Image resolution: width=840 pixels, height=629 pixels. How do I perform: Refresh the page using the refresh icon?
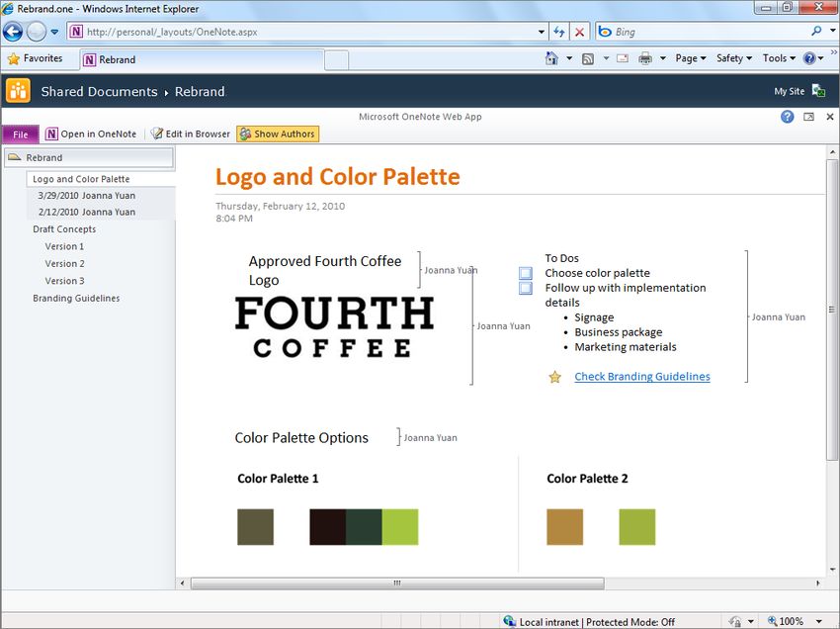(x=559, y=32)
